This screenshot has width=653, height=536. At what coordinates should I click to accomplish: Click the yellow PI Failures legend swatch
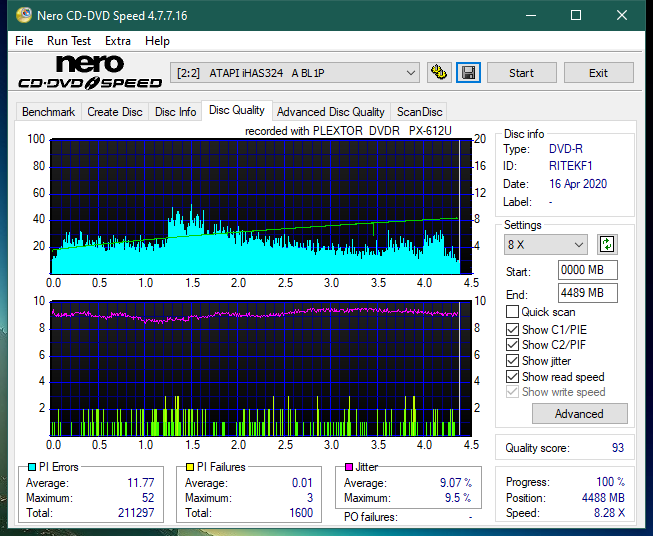click(x=190, y=467)
